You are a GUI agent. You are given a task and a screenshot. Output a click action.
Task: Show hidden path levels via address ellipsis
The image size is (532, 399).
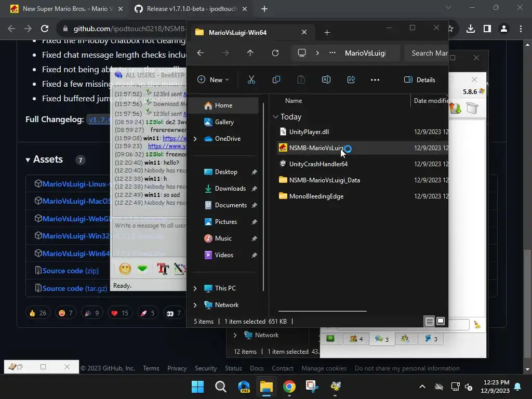332,53
